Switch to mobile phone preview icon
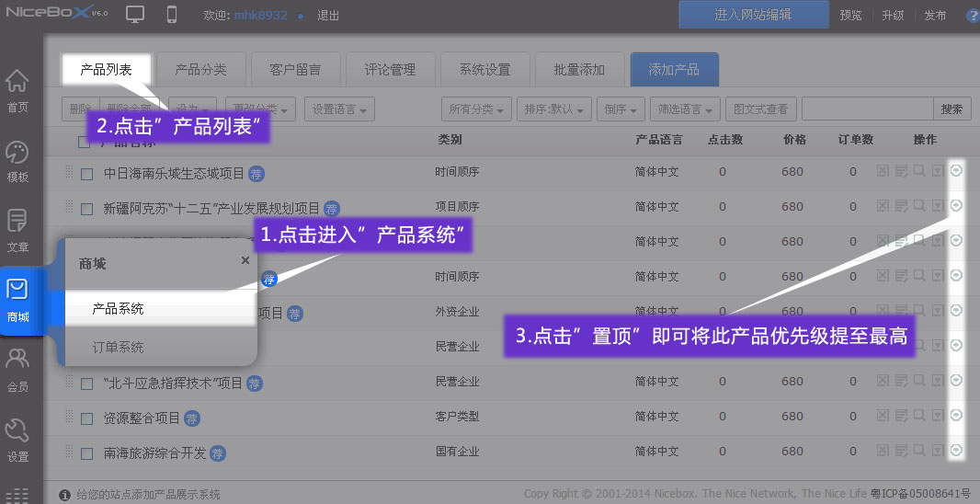Viewport: 980px width, 504px height. 171,15
